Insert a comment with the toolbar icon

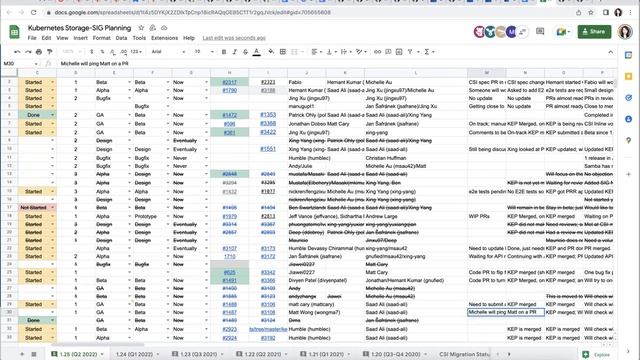point(388,52)
